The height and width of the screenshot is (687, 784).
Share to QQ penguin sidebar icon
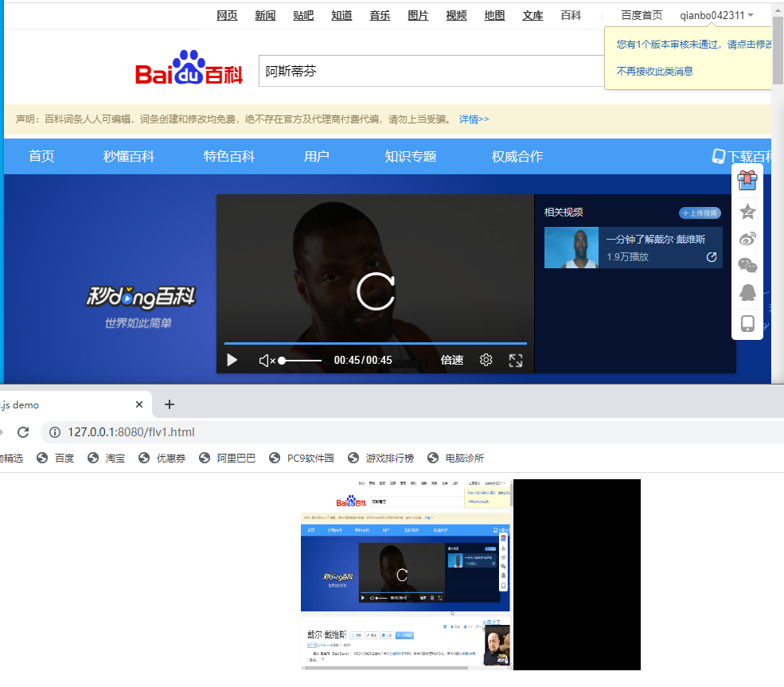747,292
